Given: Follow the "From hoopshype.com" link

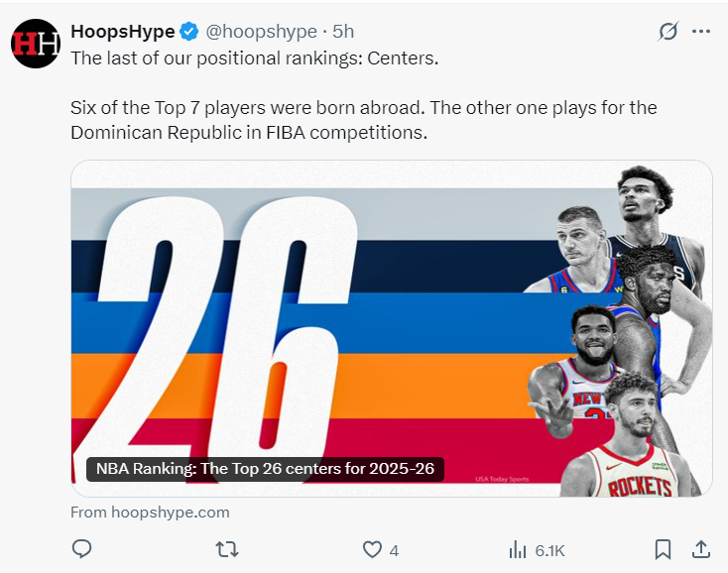Looking at the screenshot, I should [150, 513].
